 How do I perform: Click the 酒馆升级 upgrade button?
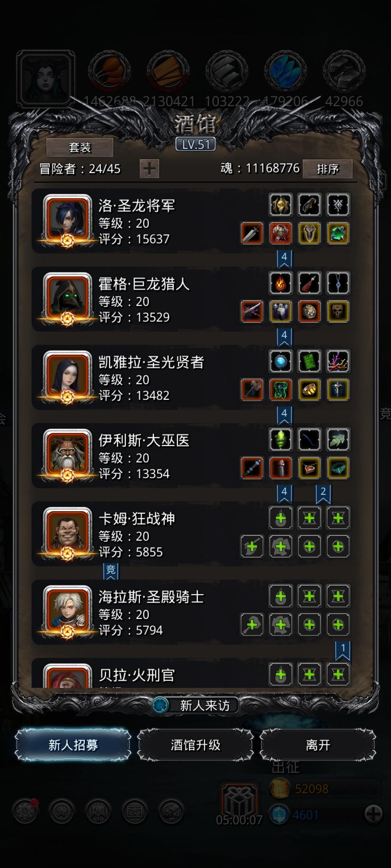[195, 745]
